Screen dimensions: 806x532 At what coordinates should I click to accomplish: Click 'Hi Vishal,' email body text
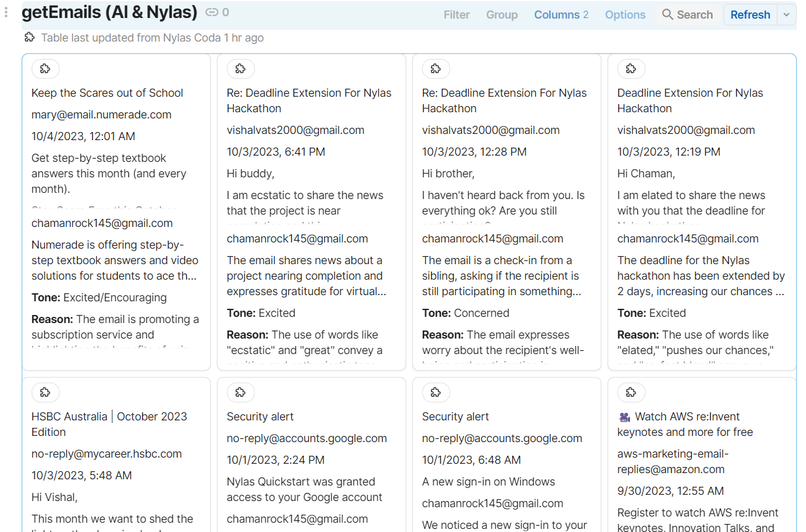click(55, 497)
